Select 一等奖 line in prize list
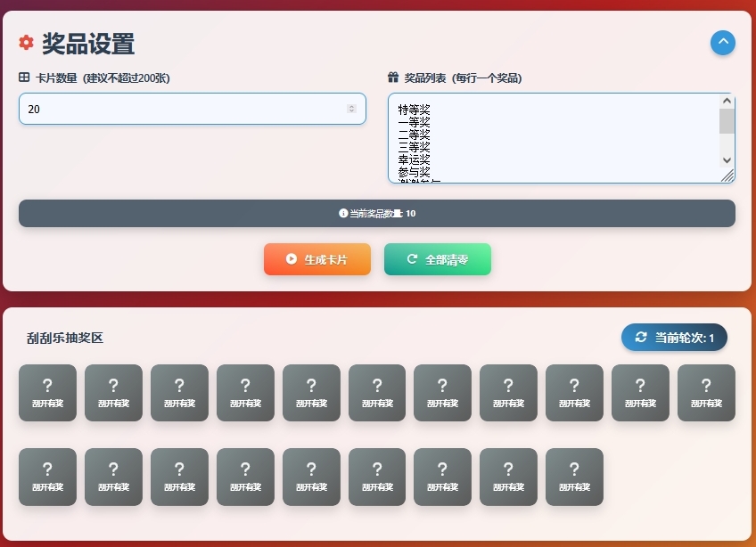 click(415, 122)
